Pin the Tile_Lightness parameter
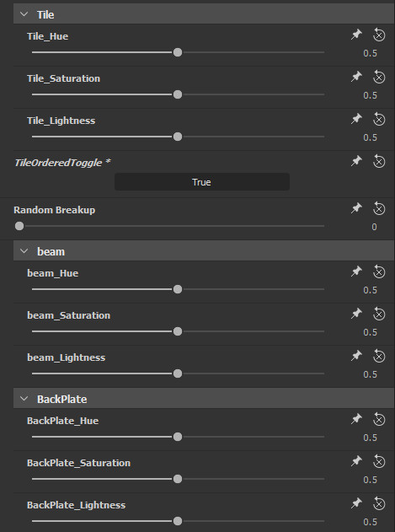 click(356, 119)
